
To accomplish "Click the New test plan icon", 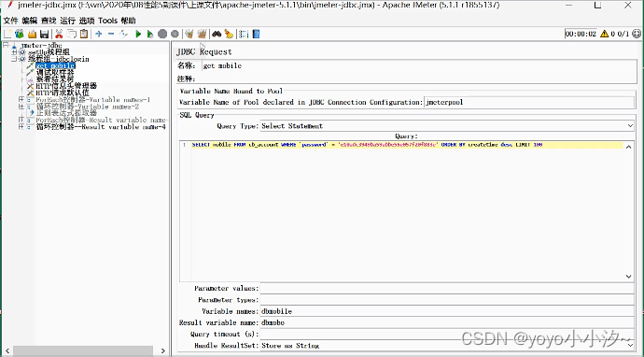I will (x=7, y=35).
